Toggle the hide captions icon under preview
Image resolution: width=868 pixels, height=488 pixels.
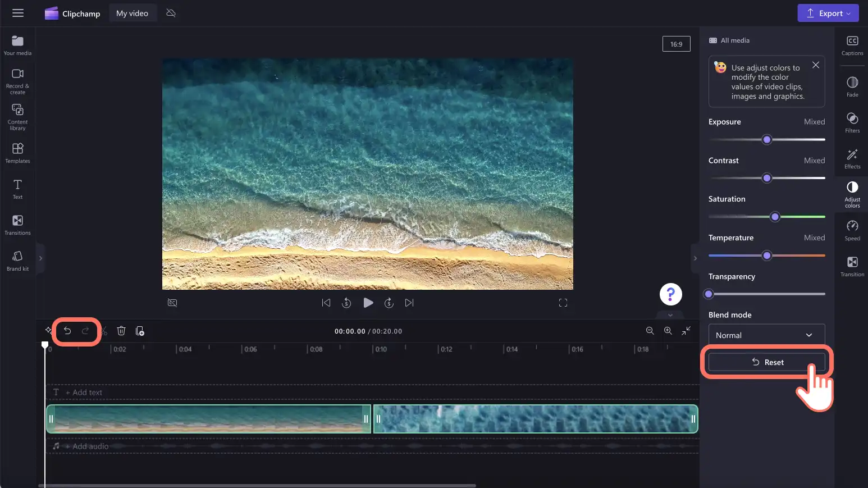[x=172, y=303]
